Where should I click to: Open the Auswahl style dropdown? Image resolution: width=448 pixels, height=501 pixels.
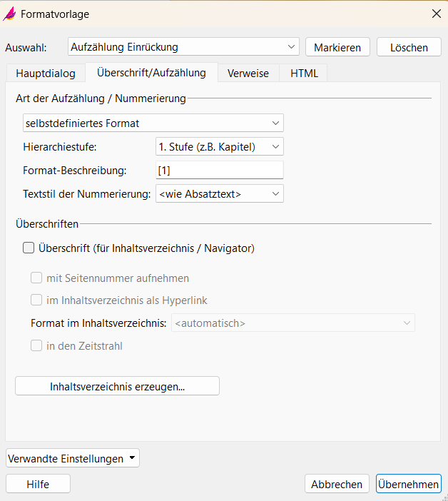click(184, 47)
